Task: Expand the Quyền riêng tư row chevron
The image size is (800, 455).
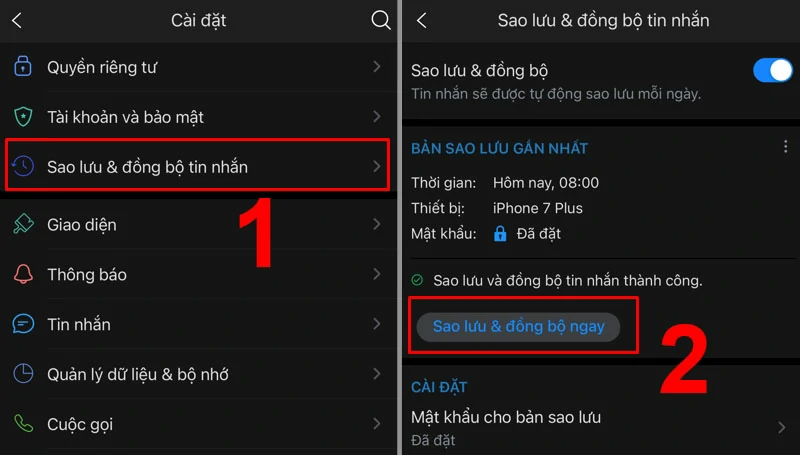Action: coord(377,66)
